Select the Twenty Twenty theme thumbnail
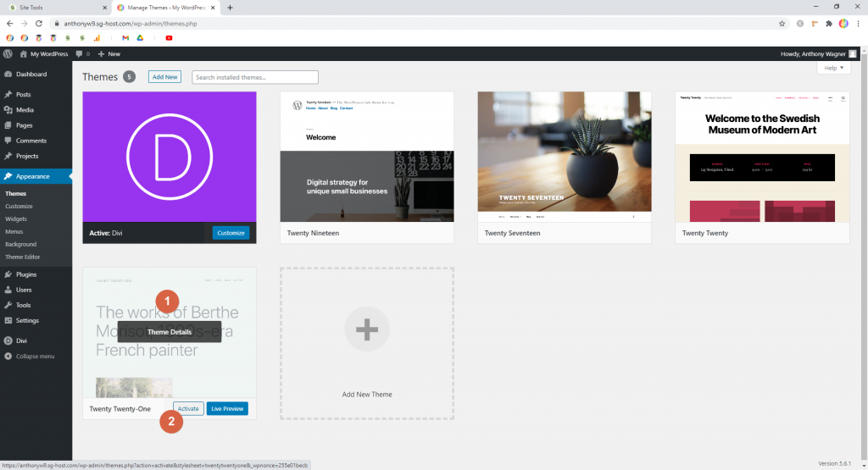868x470 pixels. (x=762, y=157)
